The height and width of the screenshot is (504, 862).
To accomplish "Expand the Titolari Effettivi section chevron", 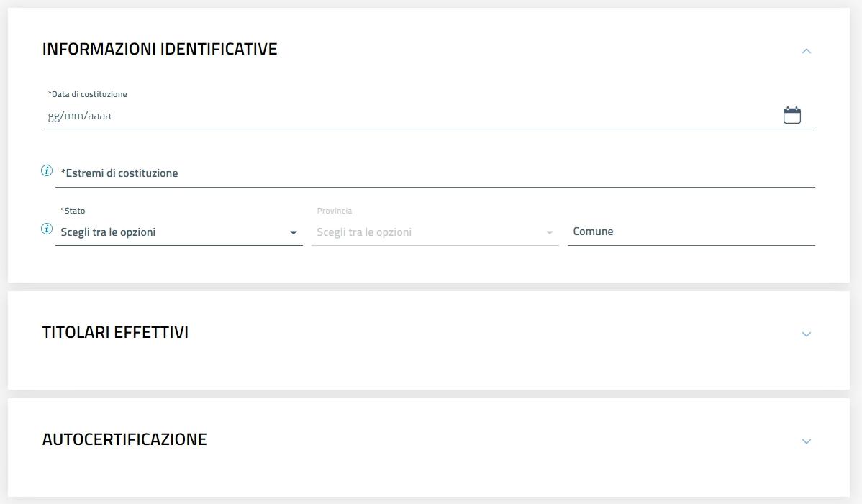I will click(806, 334).
